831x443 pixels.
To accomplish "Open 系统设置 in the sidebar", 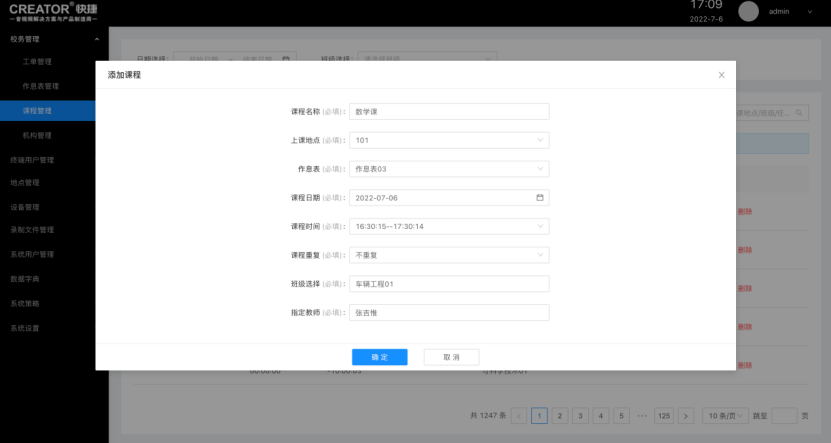I will click(x=25, y=328).
